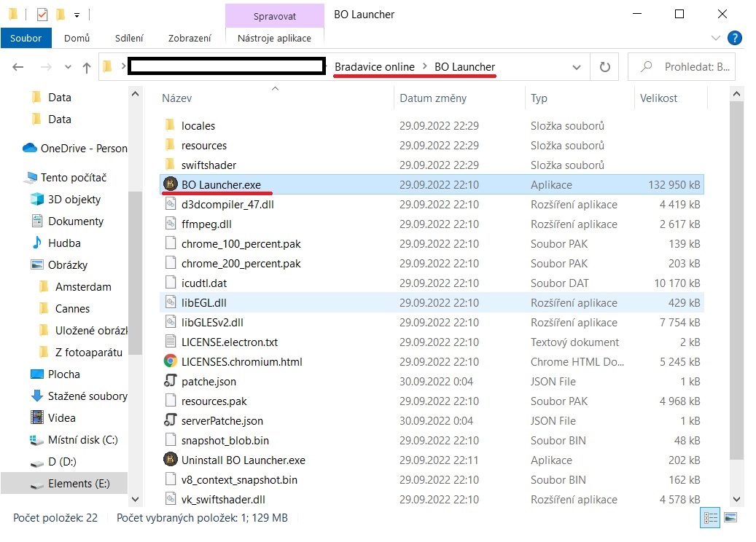The image size is (756, 542).
Task: Sort files by the Název column header
Action: 179,97
